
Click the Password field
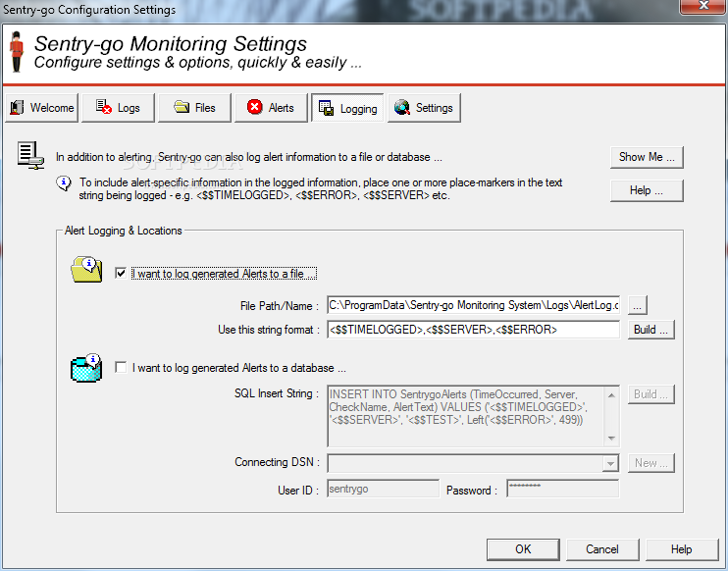[563, 489]
